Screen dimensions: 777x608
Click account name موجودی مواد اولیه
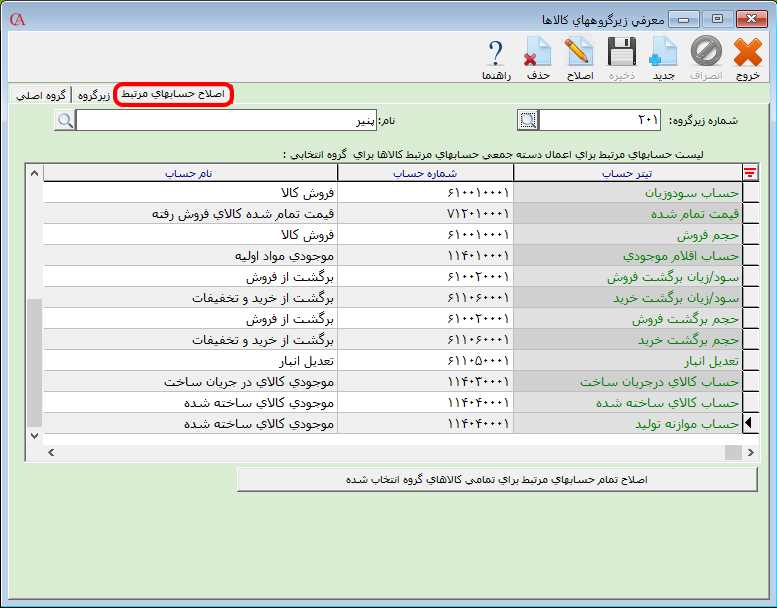[x=190, y=256]
